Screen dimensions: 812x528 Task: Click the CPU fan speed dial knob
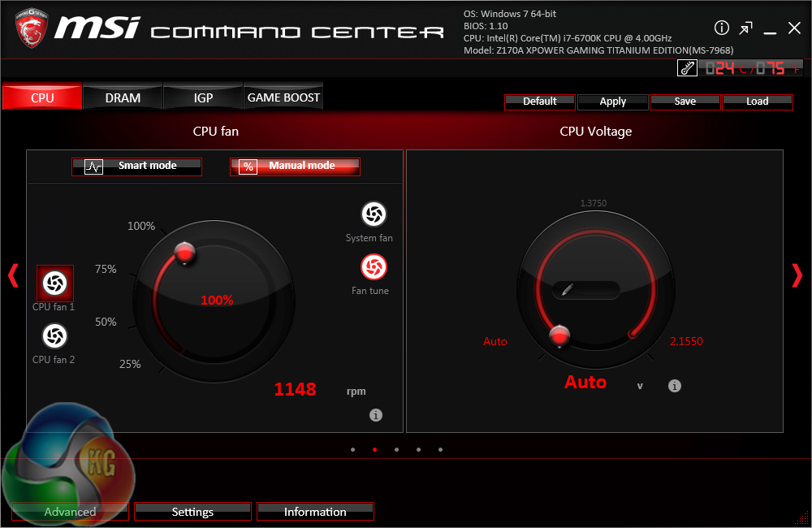click(x=184, y=253)
